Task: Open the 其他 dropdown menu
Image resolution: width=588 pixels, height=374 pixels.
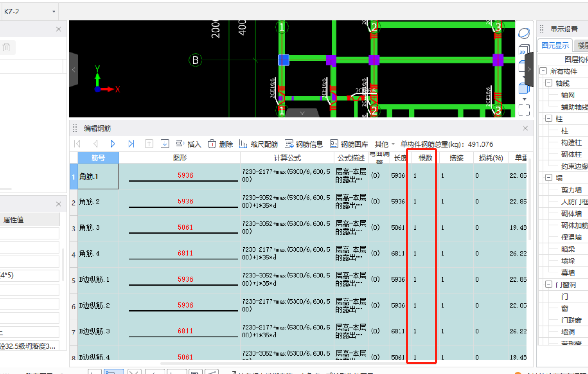Action: 385,144
